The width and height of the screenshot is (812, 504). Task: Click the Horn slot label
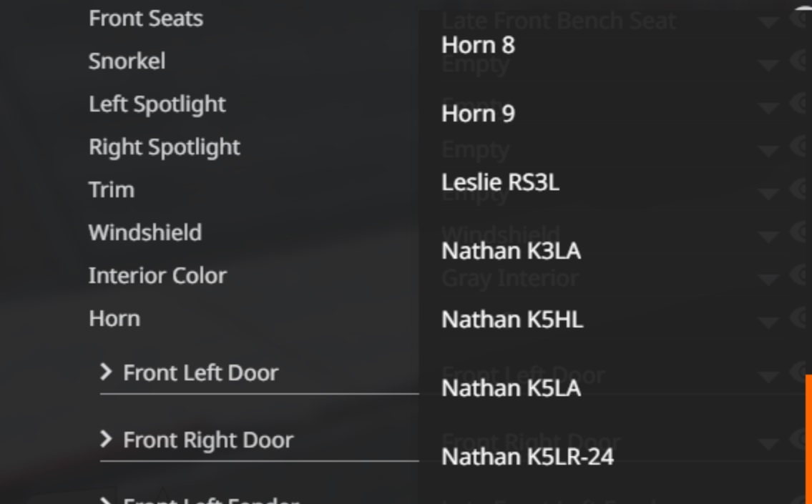coord(114,319)
